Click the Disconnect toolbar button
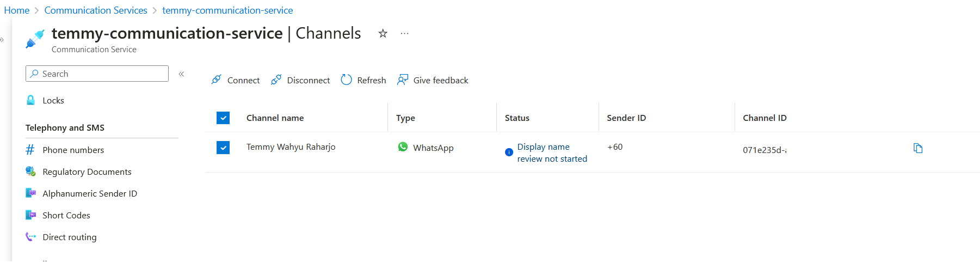Viewport: 980px width, 269px height. coord(300,80)
